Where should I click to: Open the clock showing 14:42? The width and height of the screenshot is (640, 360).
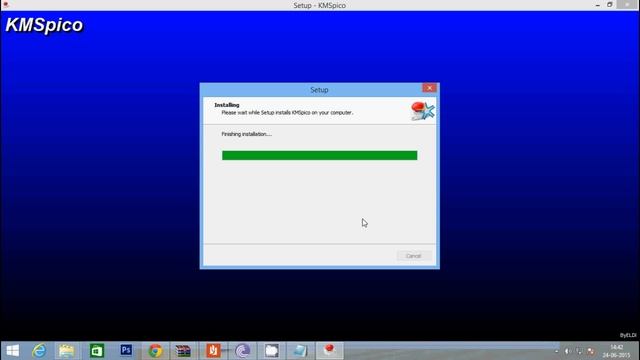click(x=616, y=351)
